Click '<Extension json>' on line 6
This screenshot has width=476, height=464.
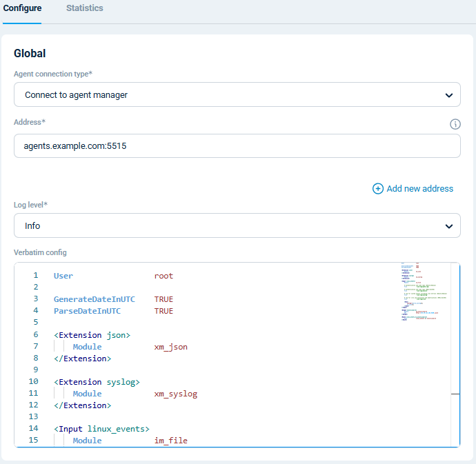tap(92, 335)
